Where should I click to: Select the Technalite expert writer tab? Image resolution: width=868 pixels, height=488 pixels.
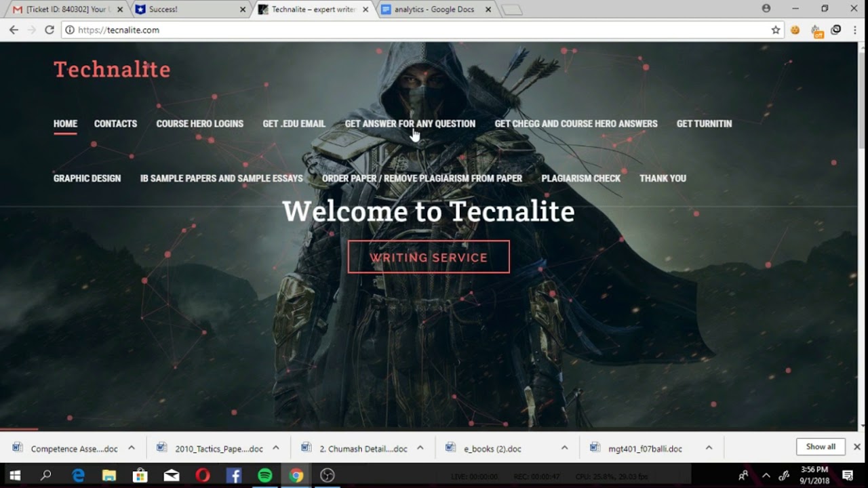tap(313, 9)
